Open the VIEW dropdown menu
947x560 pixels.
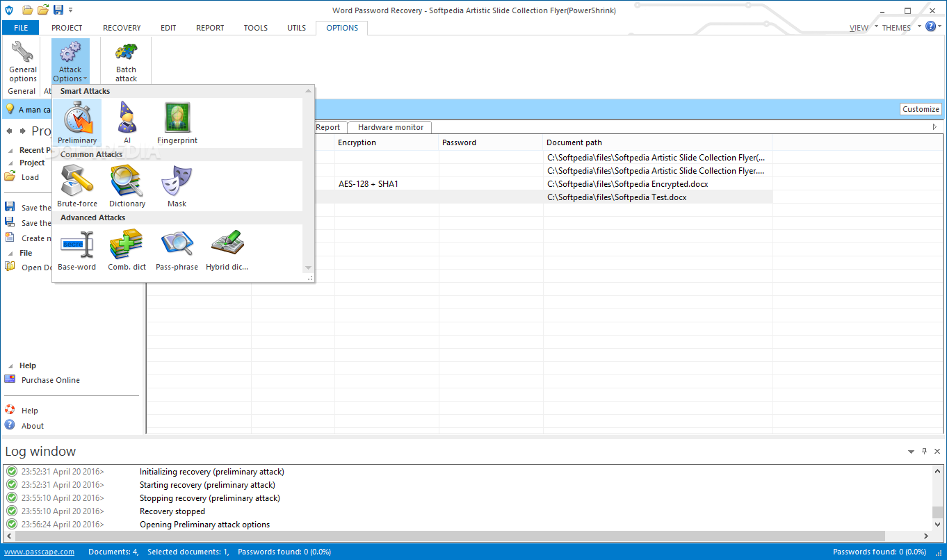(x=864, y=28)
